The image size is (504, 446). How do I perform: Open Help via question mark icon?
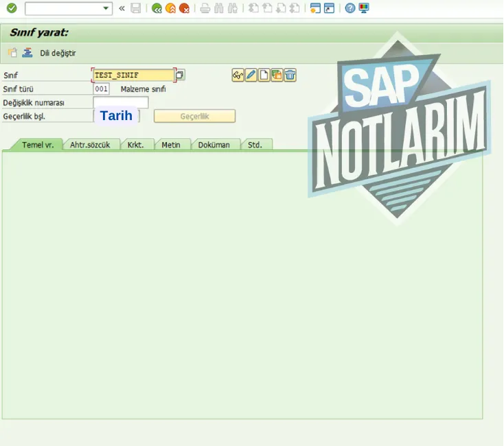[350, 8]
